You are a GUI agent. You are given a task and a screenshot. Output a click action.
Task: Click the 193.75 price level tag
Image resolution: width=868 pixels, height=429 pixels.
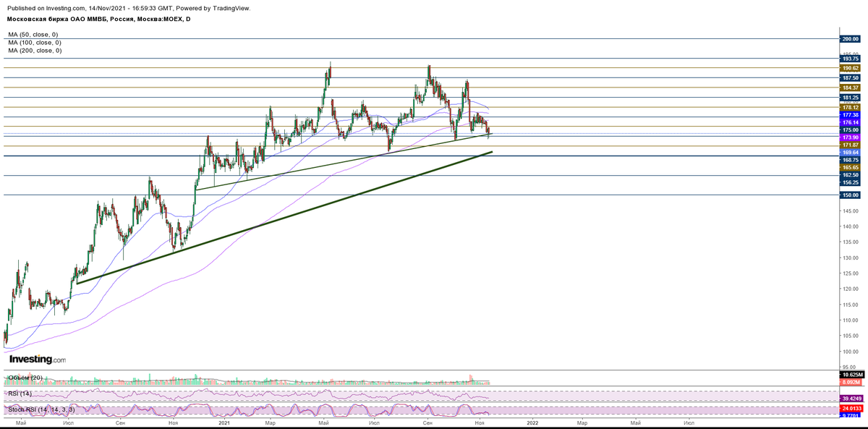849,58
